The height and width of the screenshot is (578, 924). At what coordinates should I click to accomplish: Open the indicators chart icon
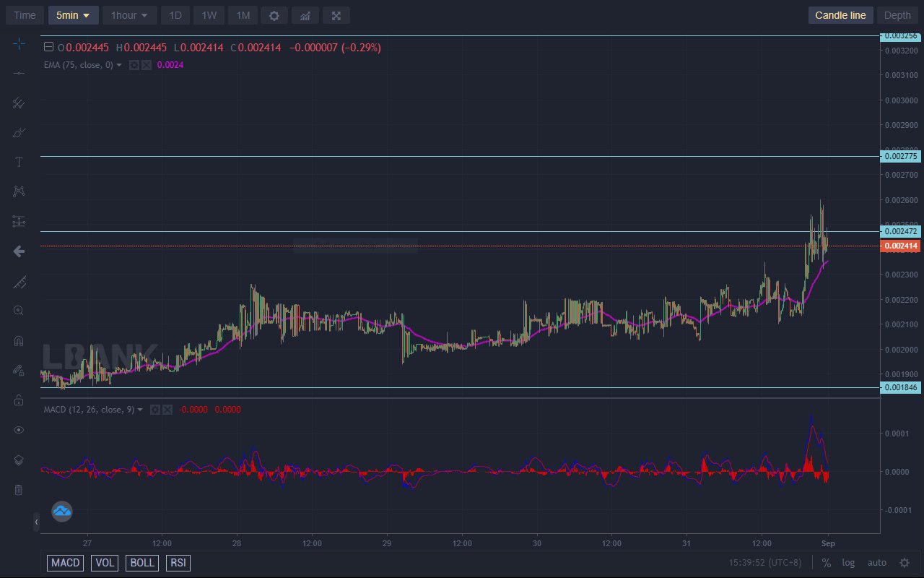point(305,15)
